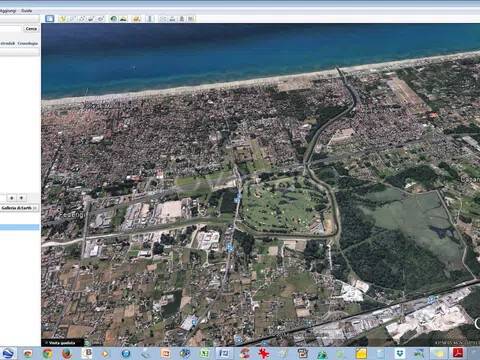Open the planets switcher icon
Image resolution: width=480 pixels, height=360 pixels.
(136, 19)
